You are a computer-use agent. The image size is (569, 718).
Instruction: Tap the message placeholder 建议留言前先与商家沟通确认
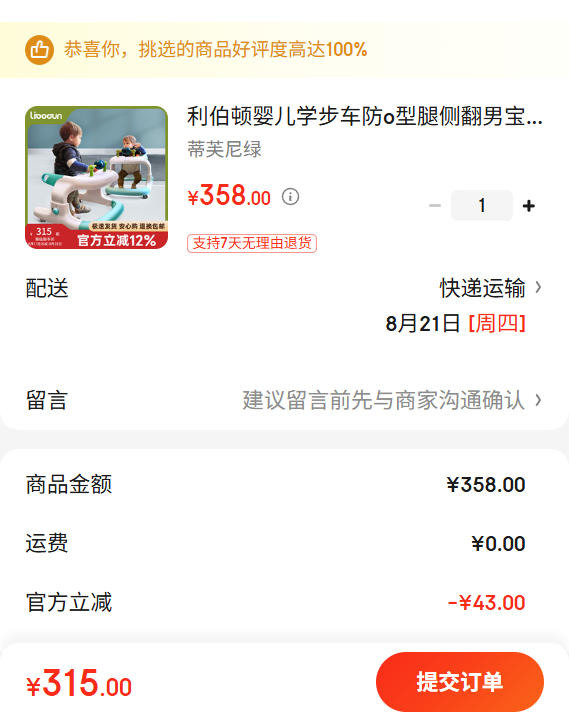click(384, 400)
